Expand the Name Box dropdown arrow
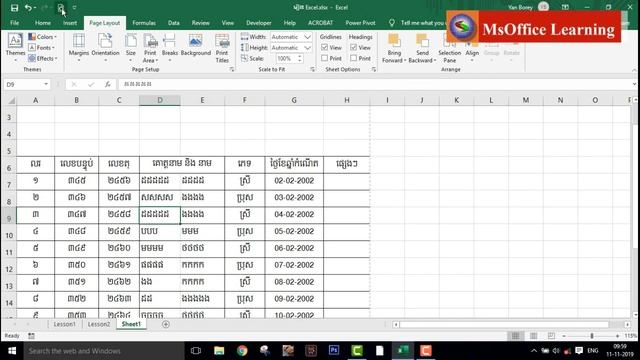Screen dimensions: 640x360 [46, 84]
